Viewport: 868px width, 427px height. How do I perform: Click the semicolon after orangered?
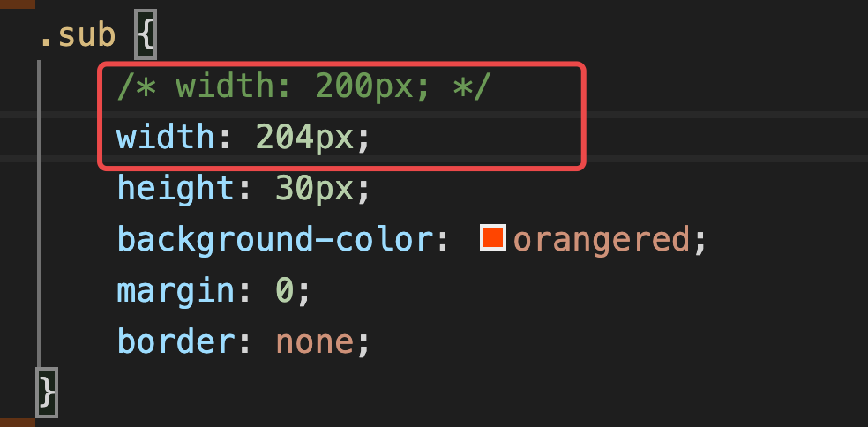pyautogui.click(x=700, y=238)
